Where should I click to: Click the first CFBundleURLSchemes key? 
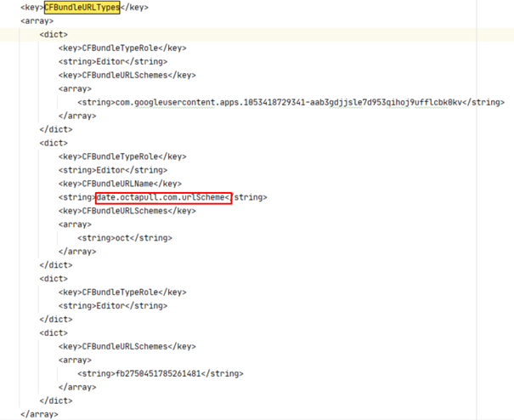(x=127, y=75)
